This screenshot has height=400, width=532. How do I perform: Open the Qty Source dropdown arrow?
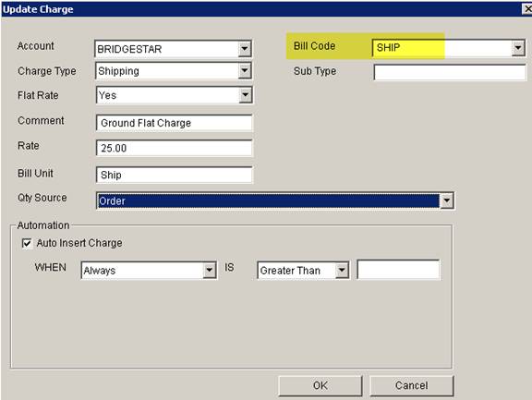pos(446,200)
